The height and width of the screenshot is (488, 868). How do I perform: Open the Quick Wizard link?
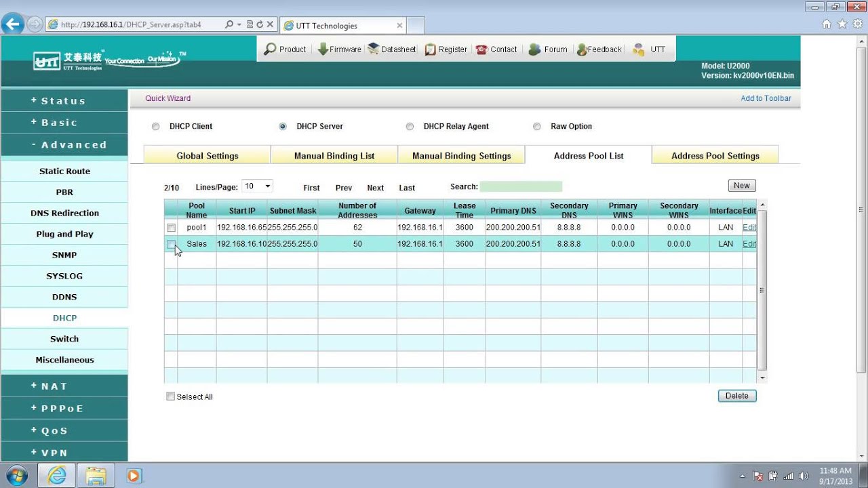pos(168,99)
